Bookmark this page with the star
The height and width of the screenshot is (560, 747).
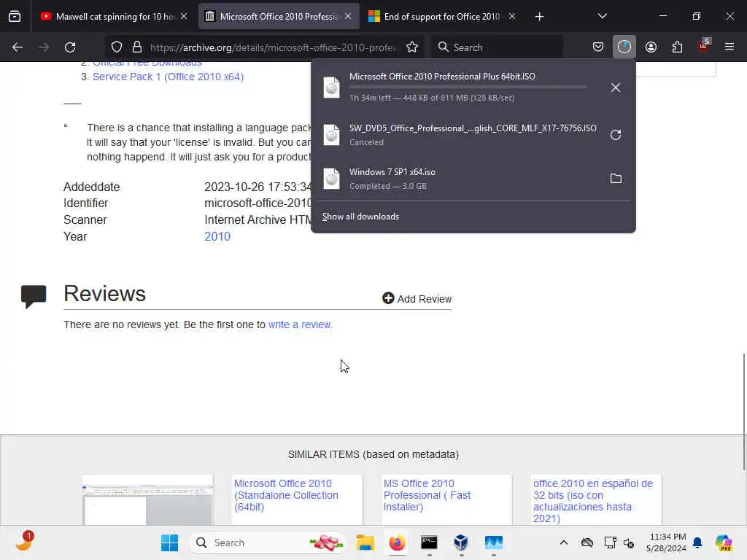(x=412, y=47)
